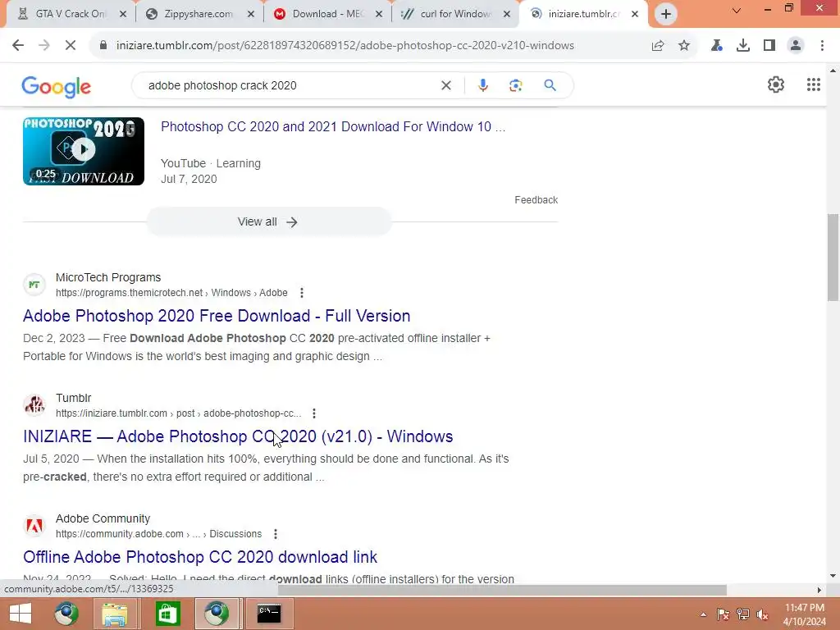
Task: Close the Zippyshare.com tab
Action: coord(251,14)
